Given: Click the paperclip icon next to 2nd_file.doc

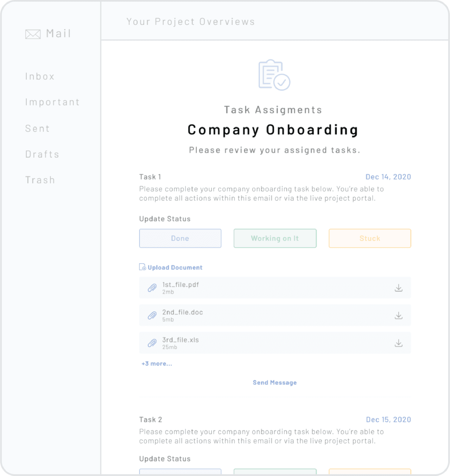Looking at the screenshot, I should (x=152, y=315).
